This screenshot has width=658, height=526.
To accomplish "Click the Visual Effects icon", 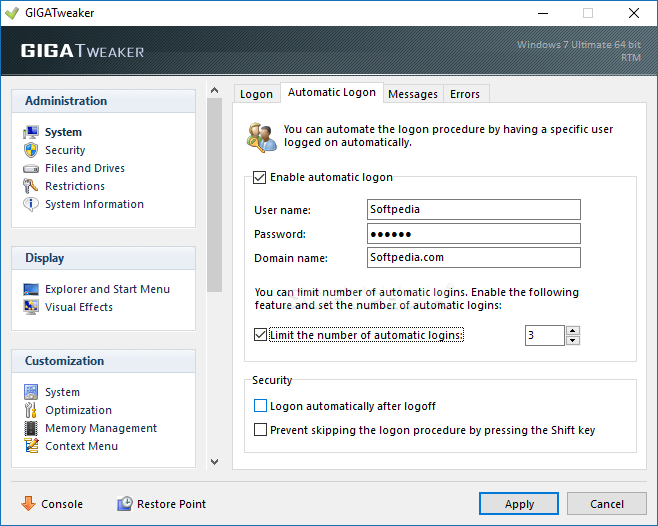I will tap(31, 307).
